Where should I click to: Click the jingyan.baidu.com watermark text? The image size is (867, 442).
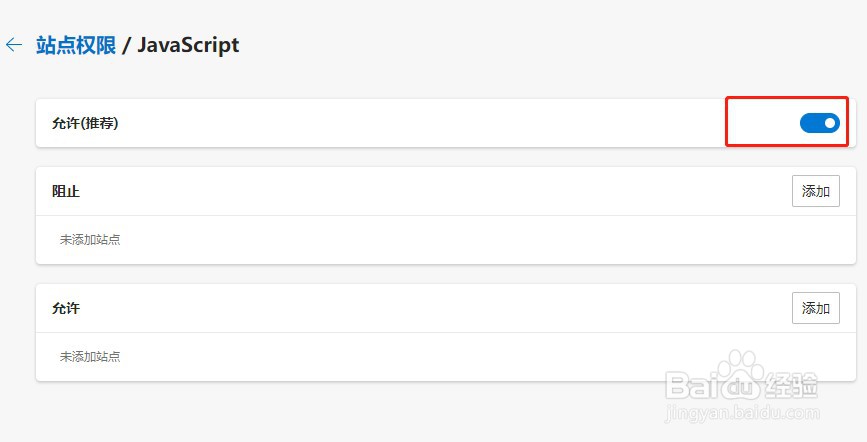click(x=742, y=412)
